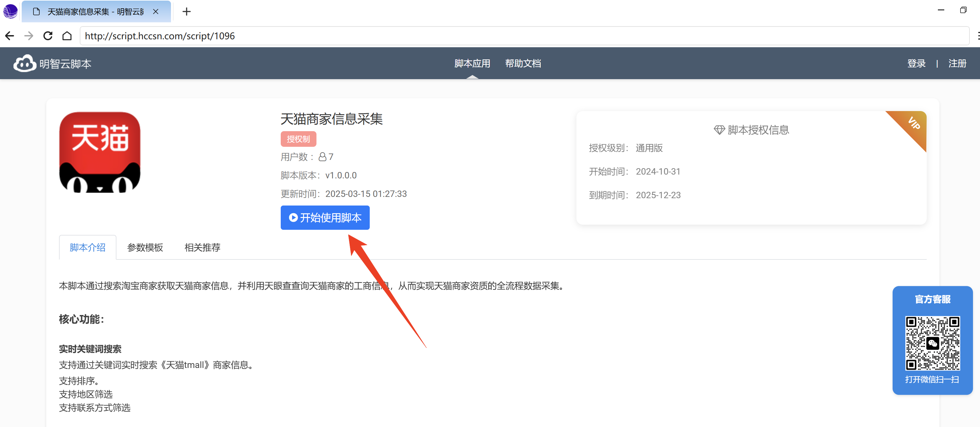The width and height of the screenshot is (980, 427).
Task: Select the 天猫商家信息采集 browser tab
Action: coord(96,12)
